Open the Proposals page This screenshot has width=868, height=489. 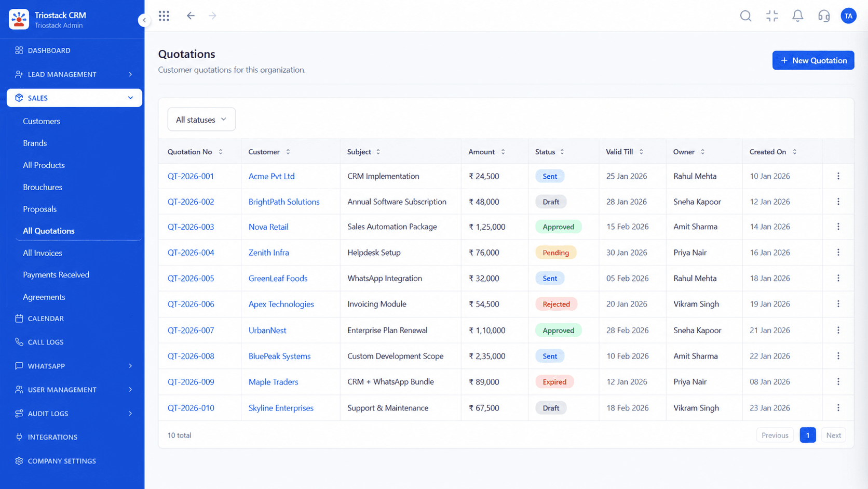point(40,209)
